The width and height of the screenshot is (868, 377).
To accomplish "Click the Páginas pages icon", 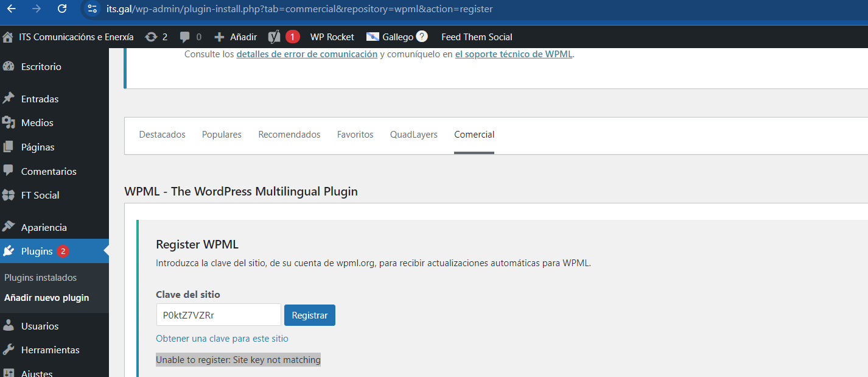I will point(9,147).
